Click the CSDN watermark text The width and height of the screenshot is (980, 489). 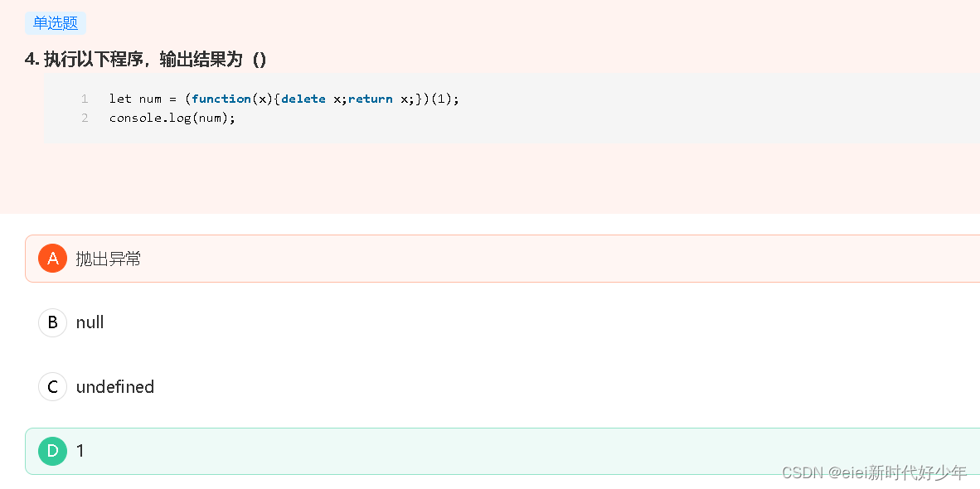[875, 472]
